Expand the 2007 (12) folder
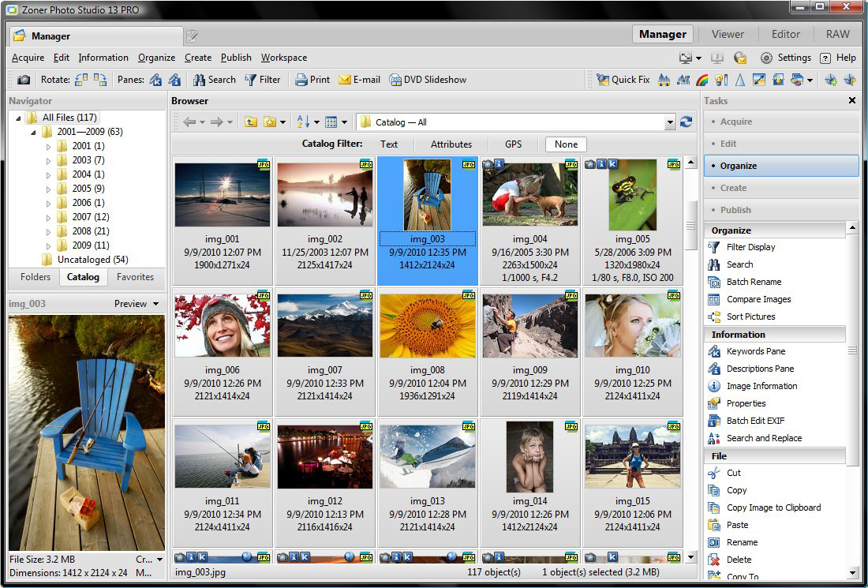Screen dimensions: 868x588 tap(48, 217)
